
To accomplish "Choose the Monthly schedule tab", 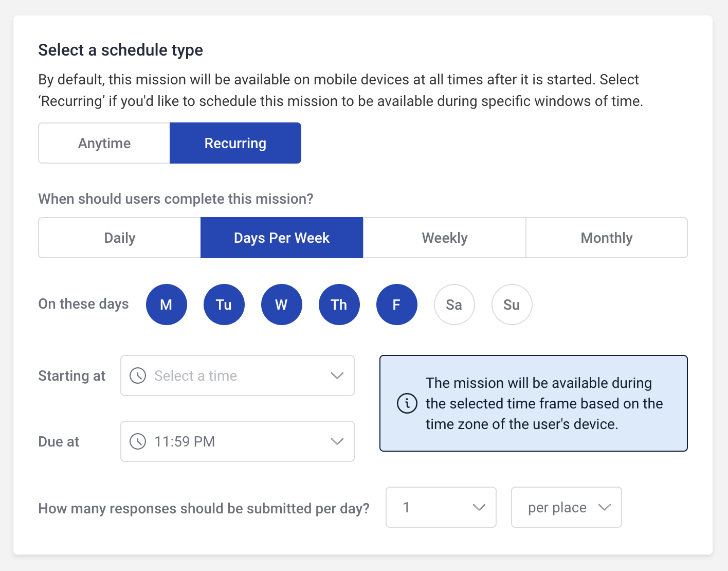I will coord(607,238).
